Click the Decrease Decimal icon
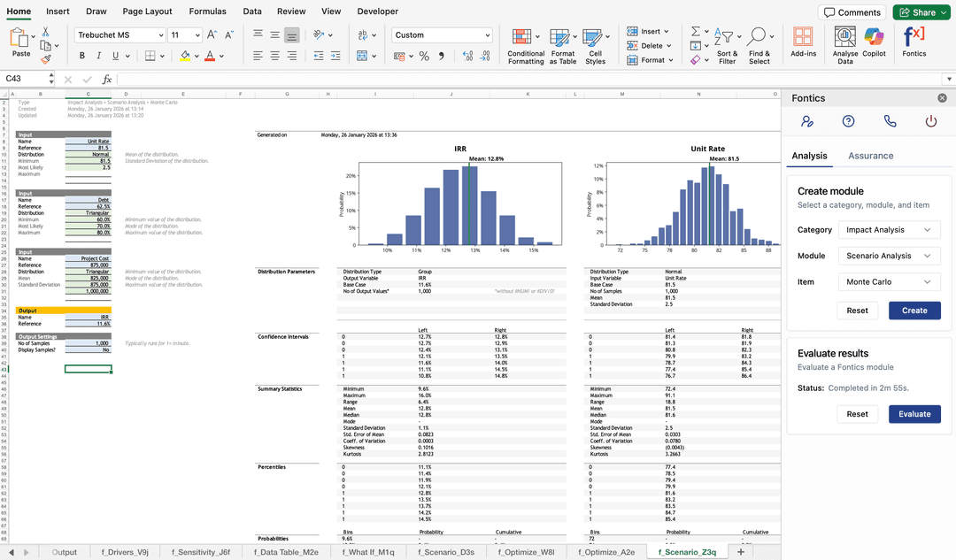Viewport: 956px width, 560px height. pyautogui.click(x=485, y=56)
